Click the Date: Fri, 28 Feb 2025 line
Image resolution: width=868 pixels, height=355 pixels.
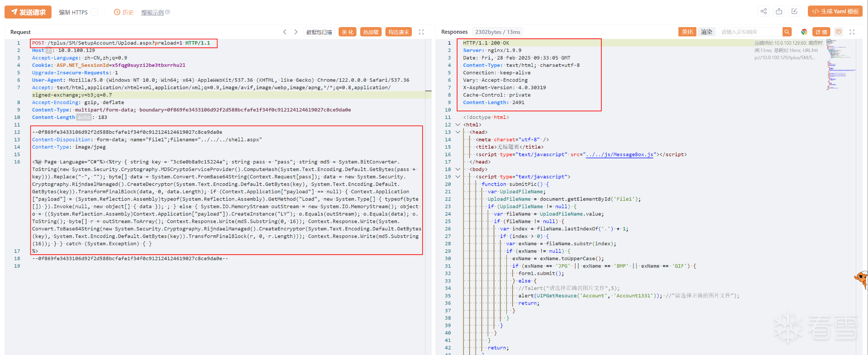pyautogui.click(x=517, y=58)
